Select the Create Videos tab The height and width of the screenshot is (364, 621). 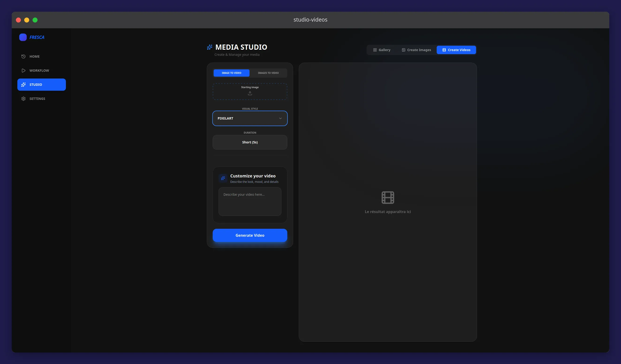point(456,50)
